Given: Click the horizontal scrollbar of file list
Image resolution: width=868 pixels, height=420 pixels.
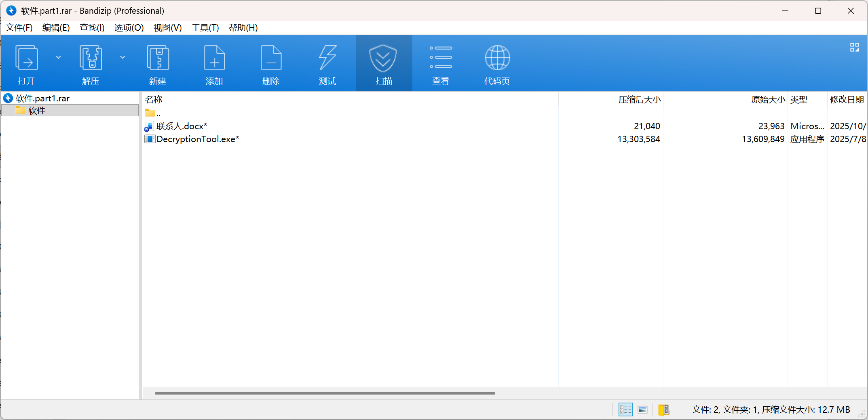Looking at the screenshot, I should (x=325, y=393).
